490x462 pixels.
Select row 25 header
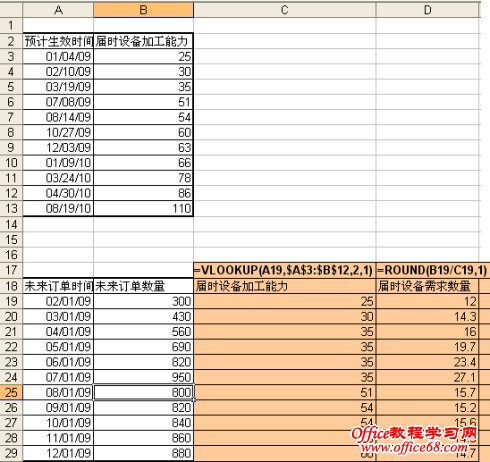(x=11, y=392)
